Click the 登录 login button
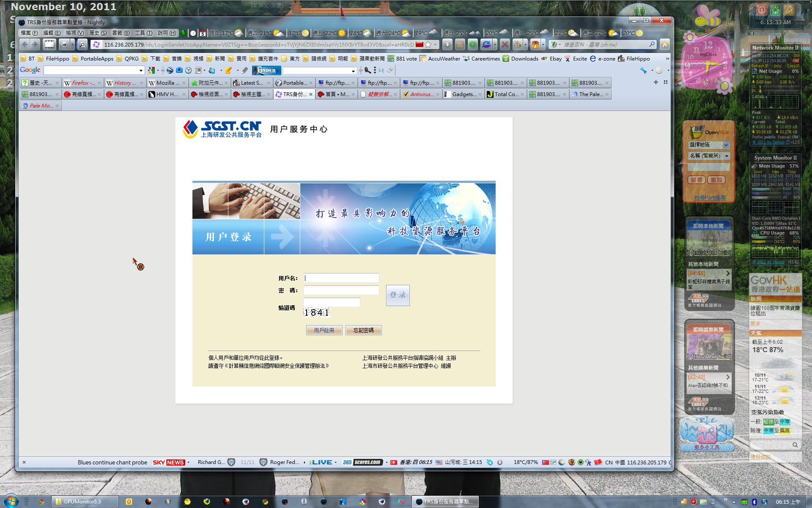This screenshot has width=812, height=508. pyautogui.click(x=398, y=295)
